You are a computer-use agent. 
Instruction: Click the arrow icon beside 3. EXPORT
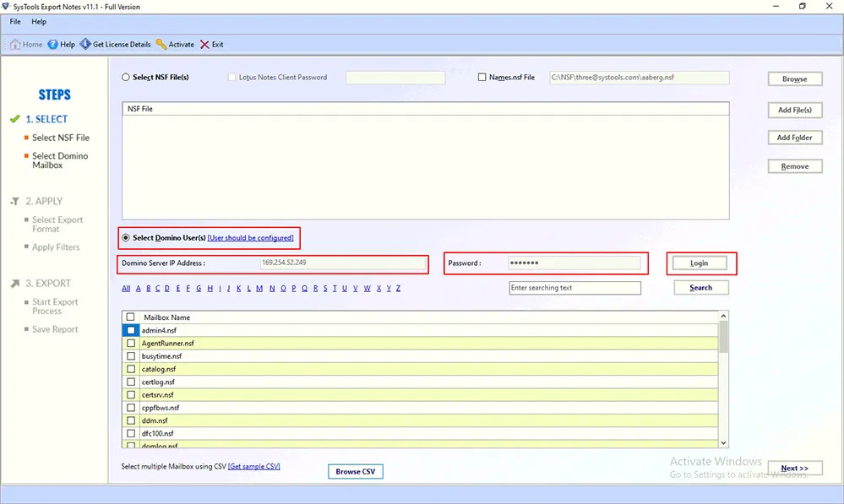tap(15, 283)
